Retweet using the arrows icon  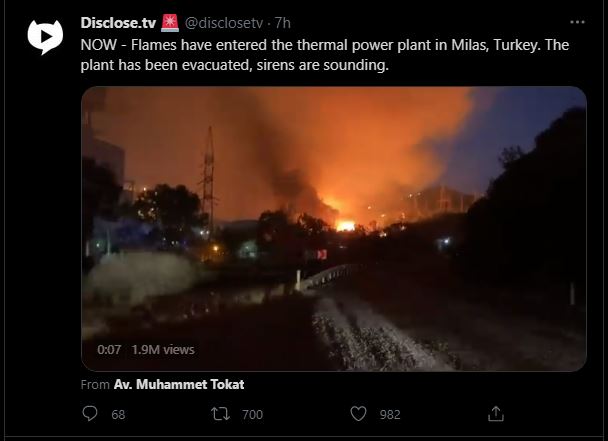[221, 414]
